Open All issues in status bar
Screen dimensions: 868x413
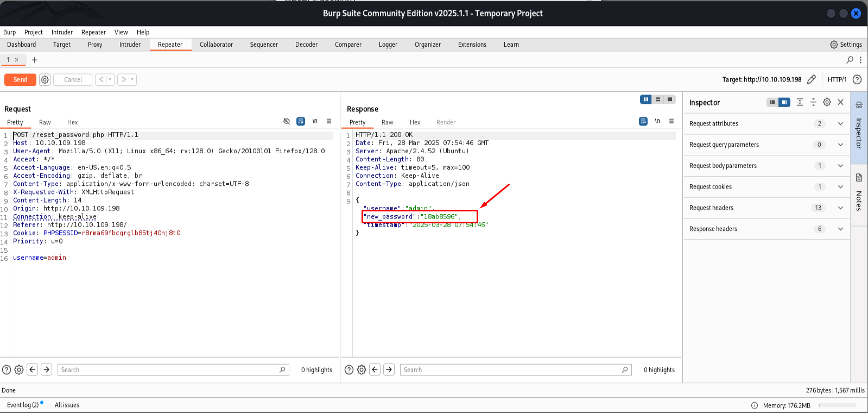[67, 405]
